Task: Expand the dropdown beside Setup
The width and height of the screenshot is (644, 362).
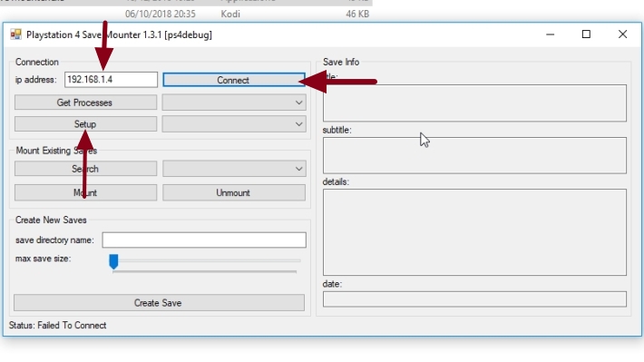Action: tap(234, 124)
